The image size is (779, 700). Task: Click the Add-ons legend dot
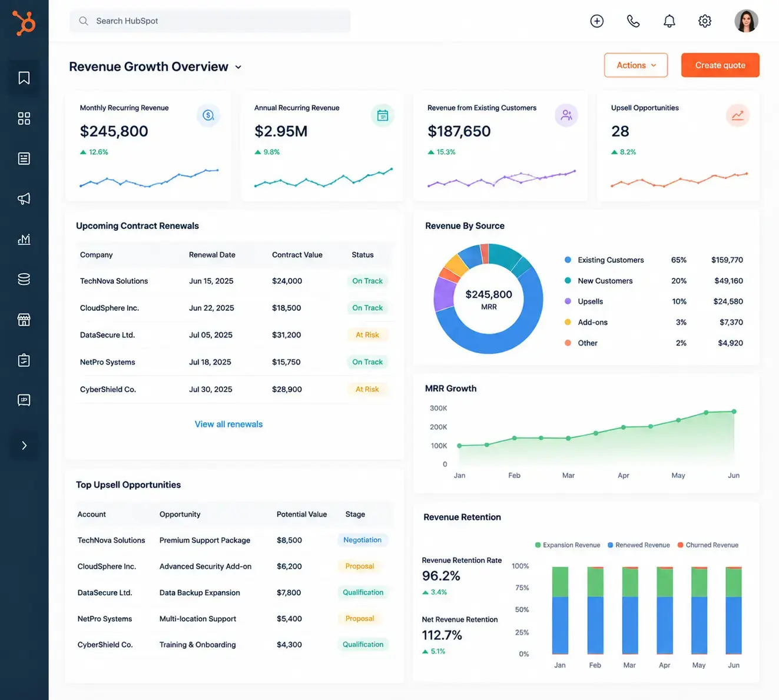tap(568, 322)
